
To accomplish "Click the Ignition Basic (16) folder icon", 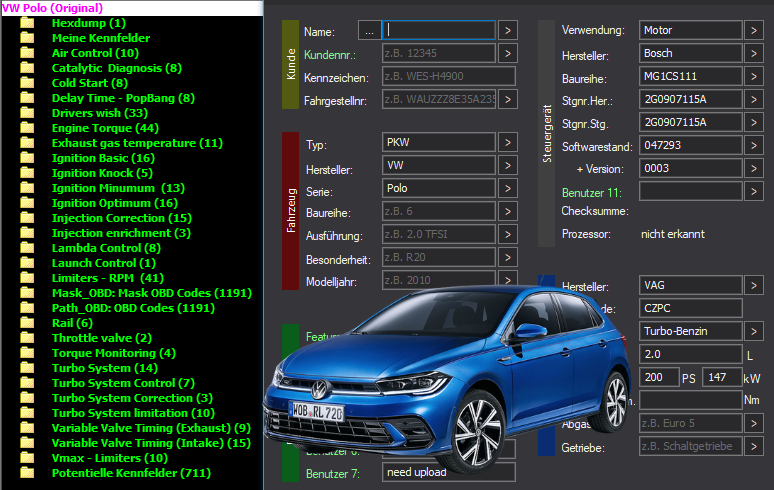I will [27, 158].
